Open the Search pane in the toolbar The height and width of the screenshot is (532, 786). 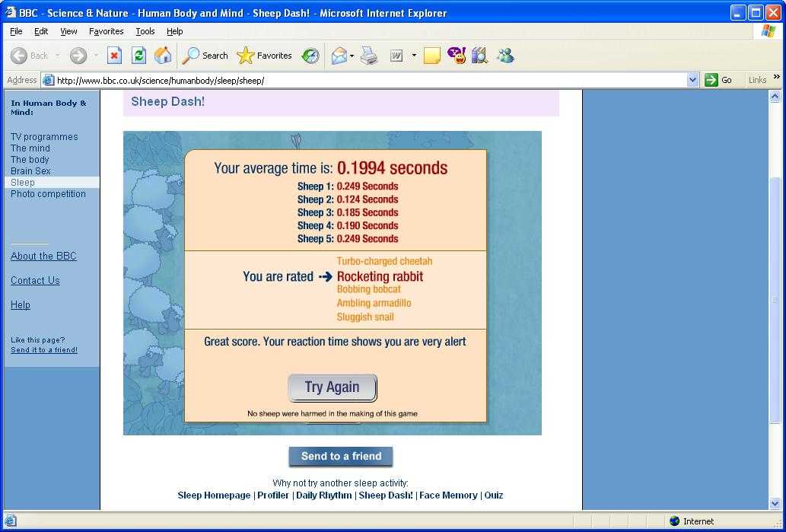pos(205,56)
